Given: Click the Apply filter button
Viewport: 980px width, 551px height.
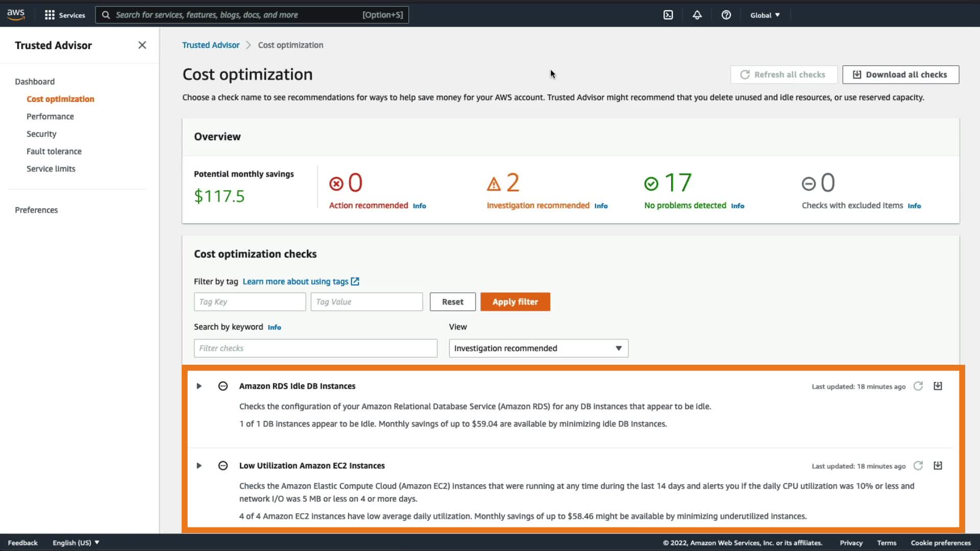Looking at the screenshot, I should point(515,302).
